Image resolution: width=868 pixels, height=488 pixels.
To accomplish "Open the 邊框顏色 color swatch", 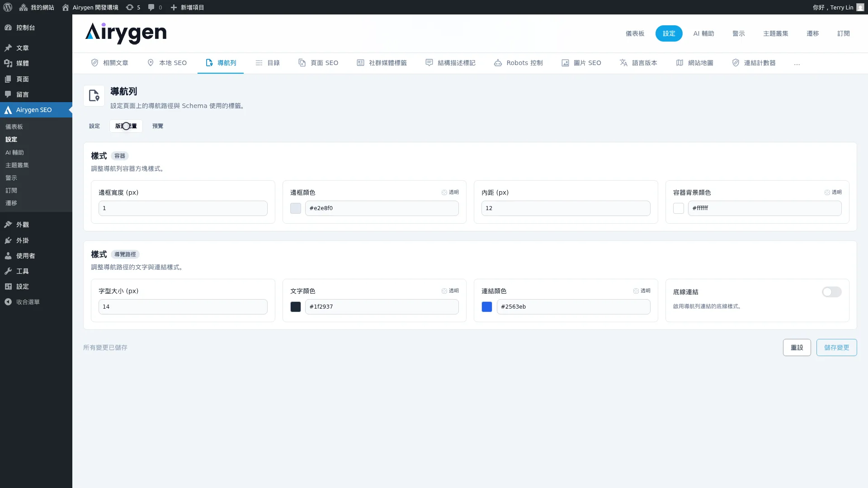I will pos(296,208).
